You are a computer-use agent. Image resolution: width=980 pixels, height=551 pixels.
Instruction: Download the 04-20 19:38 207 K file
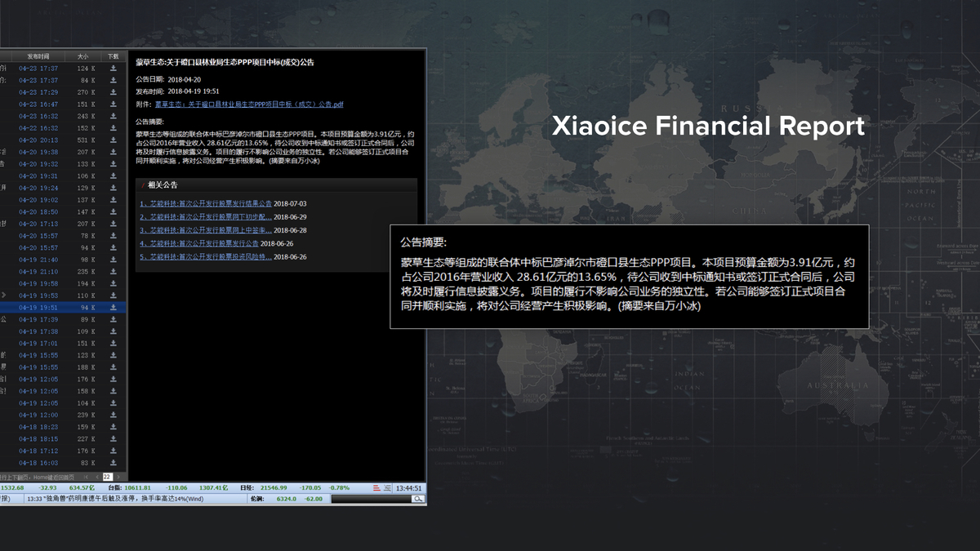pos(114,152)
